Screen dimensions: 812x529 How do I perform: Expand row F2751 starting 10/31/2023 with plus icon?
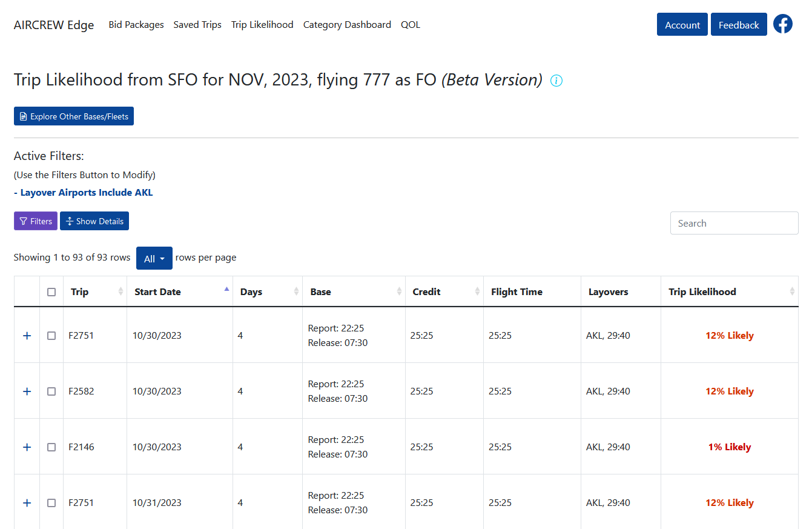27,503
